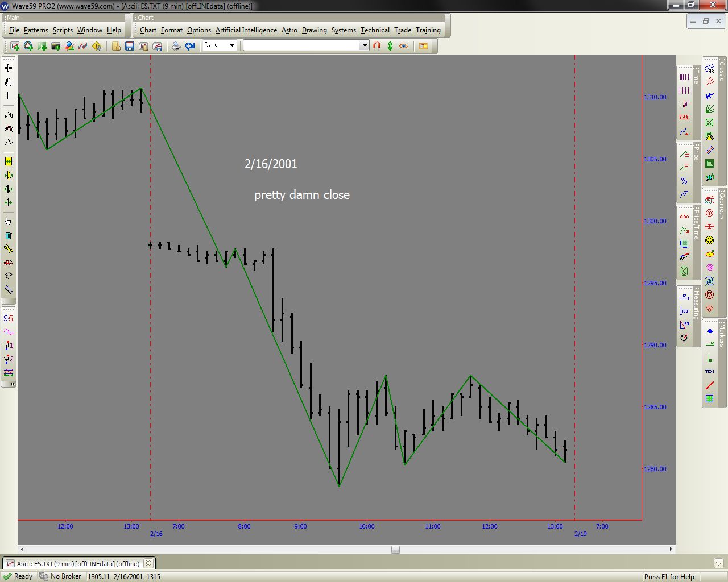Select the crosshair target tool in Measuring

coord(684,338)
